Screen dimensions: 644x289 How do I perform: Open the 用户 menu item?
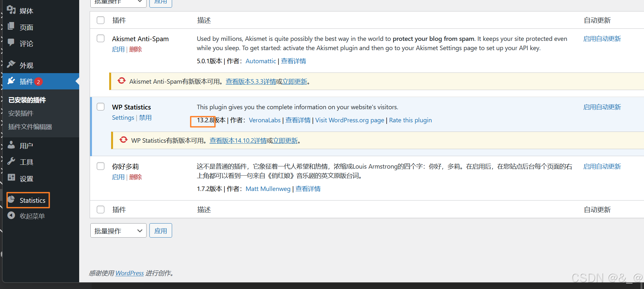coord(27,146)
